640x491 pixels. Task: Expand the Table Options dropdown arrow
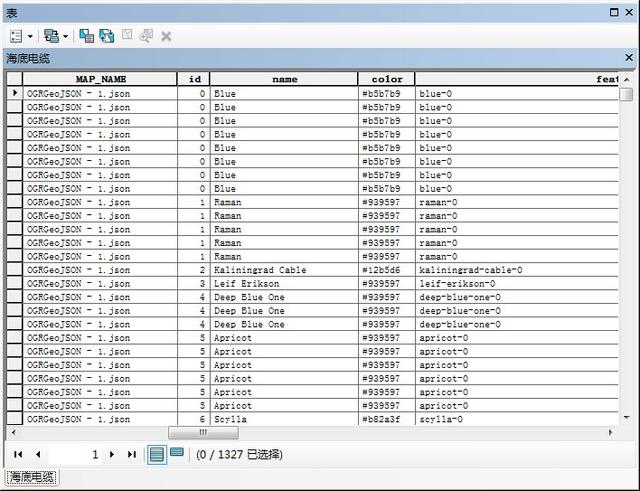29,36
